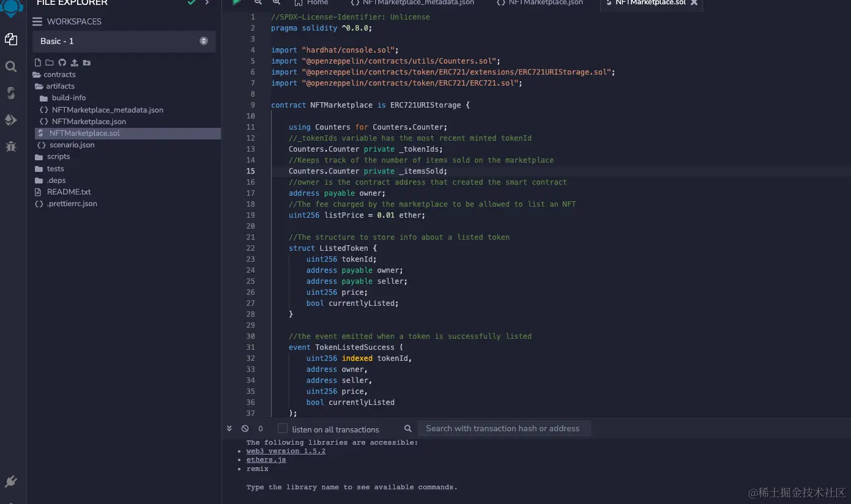Click the green run script play icon
The height and width of the screenshot is (504, 851).
[x=237, y=2]
